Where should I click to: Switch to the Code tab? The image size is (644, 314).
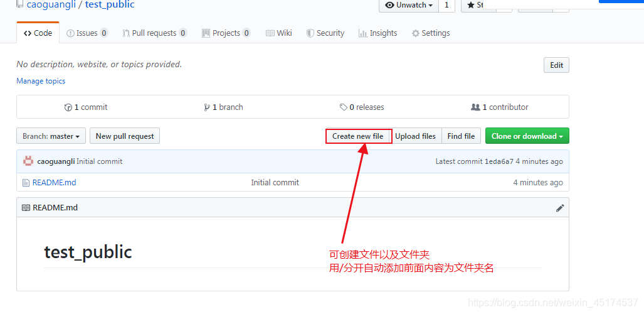[x=38, y=33]
